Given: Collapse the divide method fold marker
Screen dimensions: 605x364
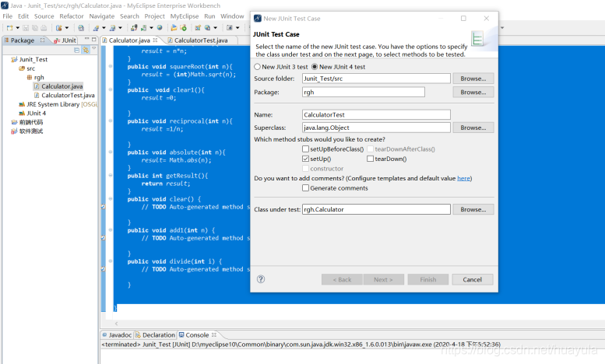Looking at the screenshot, I should 111,261.
